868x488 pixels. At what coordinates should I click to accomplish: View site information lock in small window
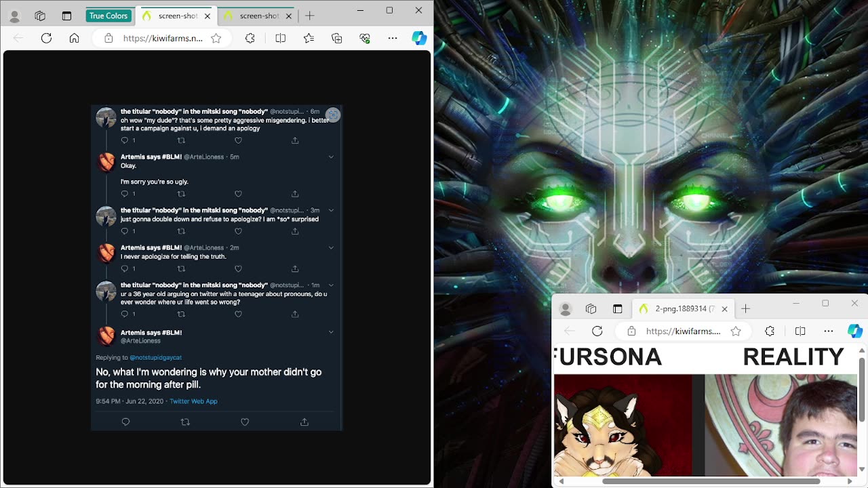[x=631, y=331]
